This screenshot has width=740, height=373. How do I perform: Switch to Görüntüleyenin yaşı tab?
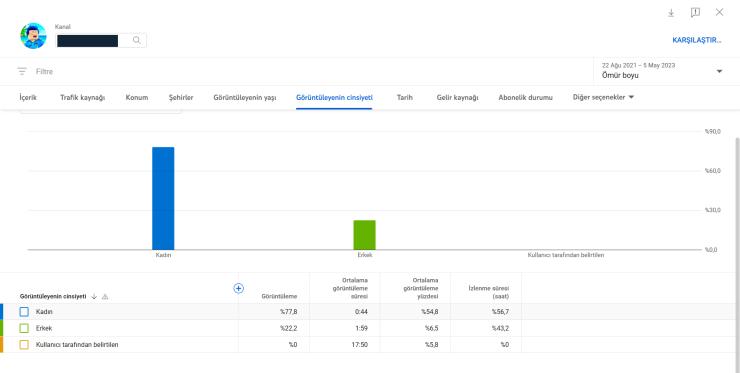[244, 97]
